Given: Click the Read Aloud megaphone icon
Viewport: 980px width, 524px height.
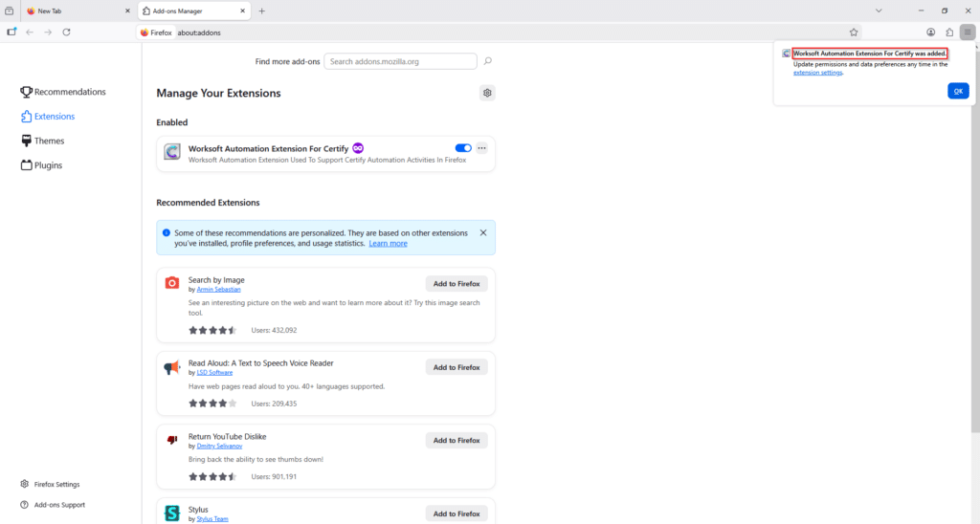Looking at the screenshot, I should (172, 367).
